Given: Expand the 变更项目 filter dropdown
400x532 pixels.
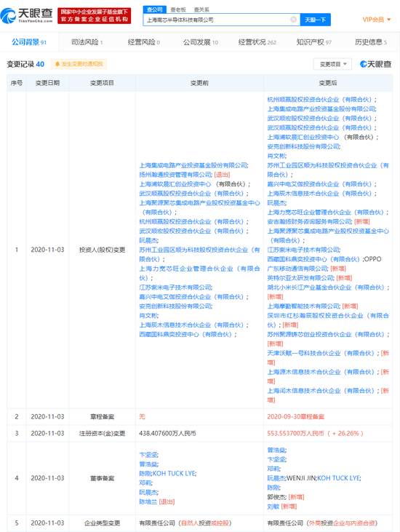Looking at the screenshot, I should (x=332, y=64).
